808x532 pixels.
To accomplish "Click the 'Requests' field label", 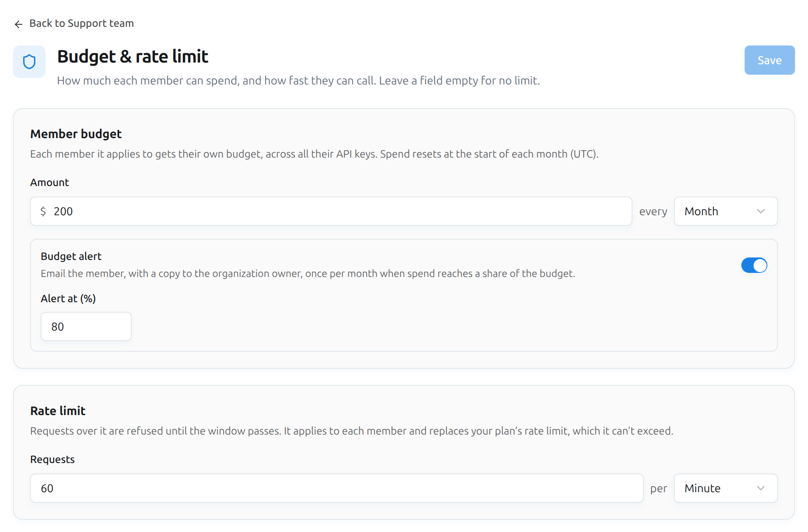I will pyautogui.click(x=52, y=459).
